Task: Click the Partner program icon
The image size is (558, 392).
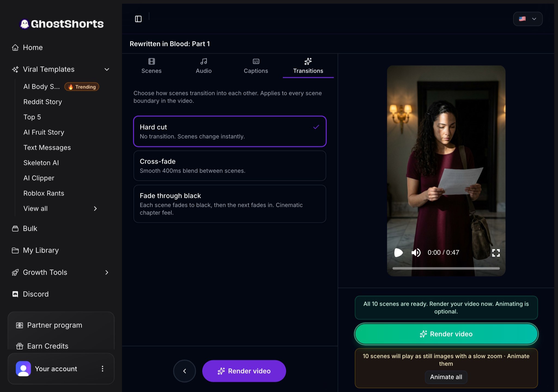Action: coord(20,325)
